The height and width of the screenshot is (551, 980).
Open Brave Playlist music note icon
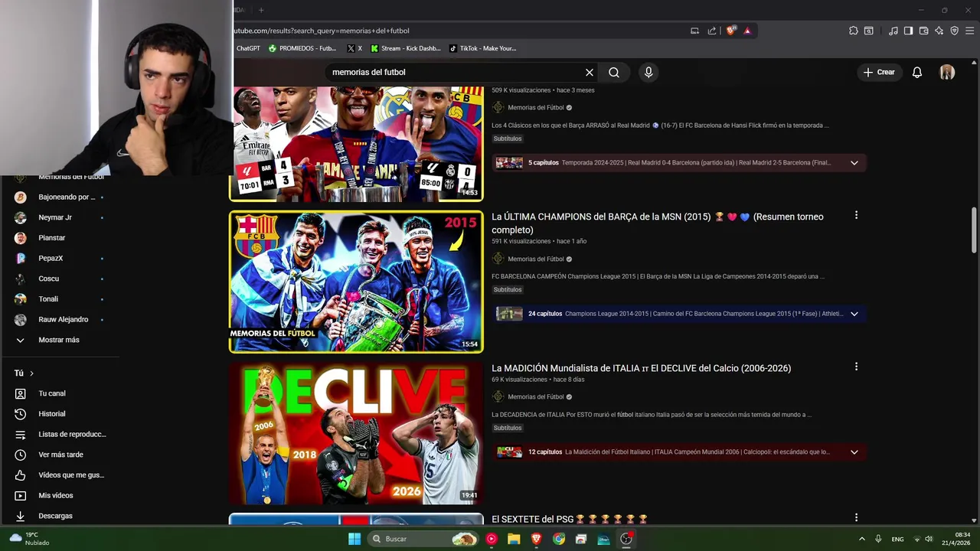pos(893,31)
